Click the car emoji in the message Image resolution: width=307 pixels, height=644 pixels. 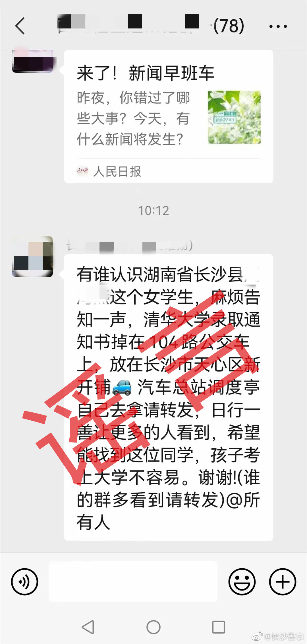122,387
